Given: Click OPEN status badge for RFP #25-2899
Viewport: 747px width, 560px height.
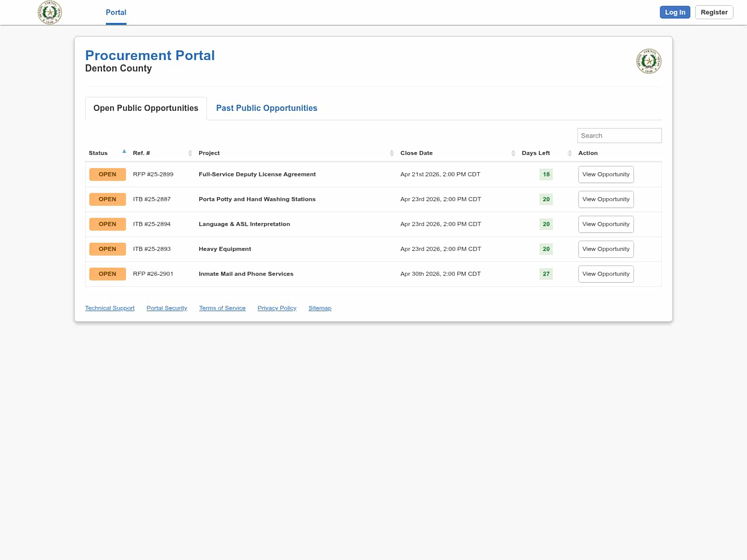Looking at the screenshot, I should 107,175.
